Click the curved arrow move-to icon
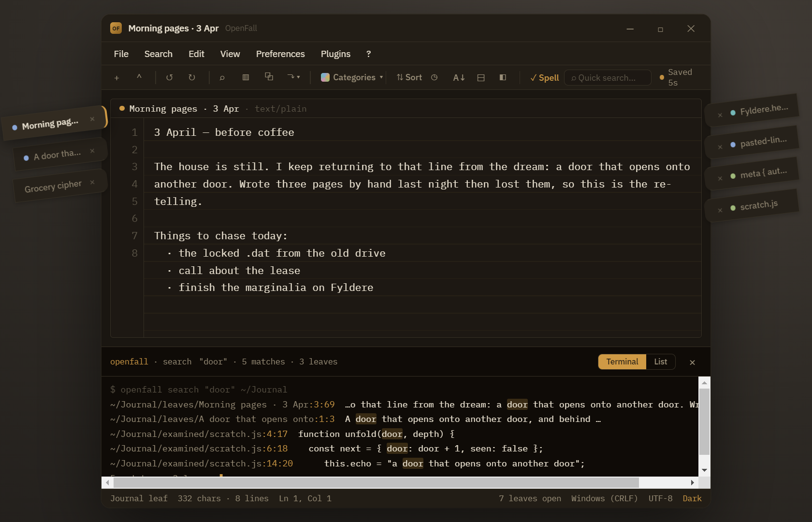Screen dimensions: 812x522 (290, 77)
